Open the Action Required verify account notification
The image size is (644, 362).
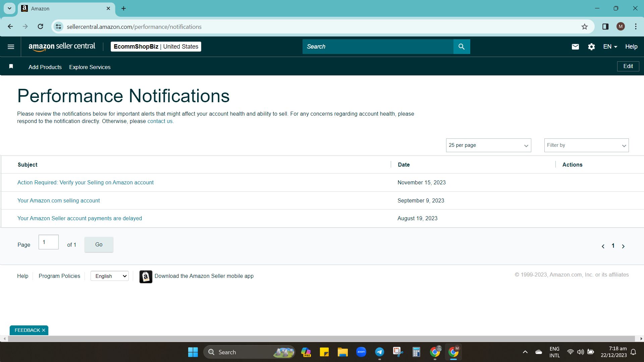coord(86,182)
